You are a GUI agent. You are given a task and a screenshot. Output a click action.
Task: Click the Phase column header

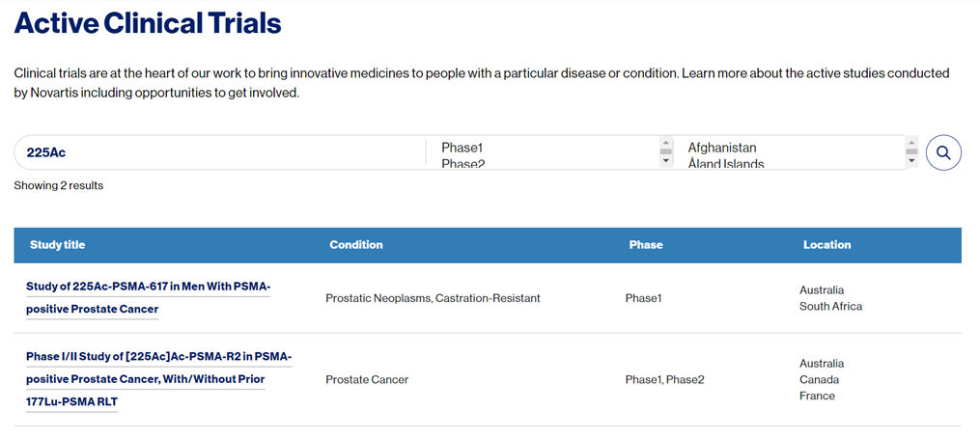tap(646, 245)
